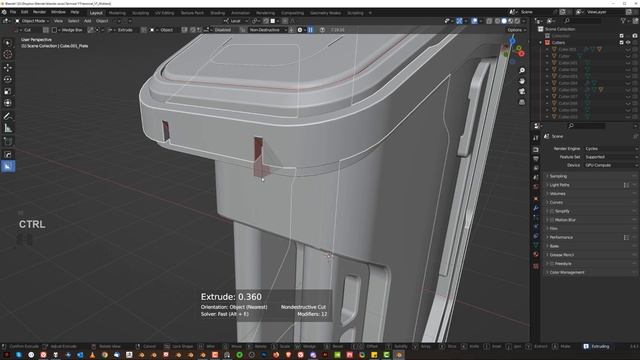Select the Rotate tool in left toolbar
The height and width of the screenshot is (360, 640).
[8, 79]
